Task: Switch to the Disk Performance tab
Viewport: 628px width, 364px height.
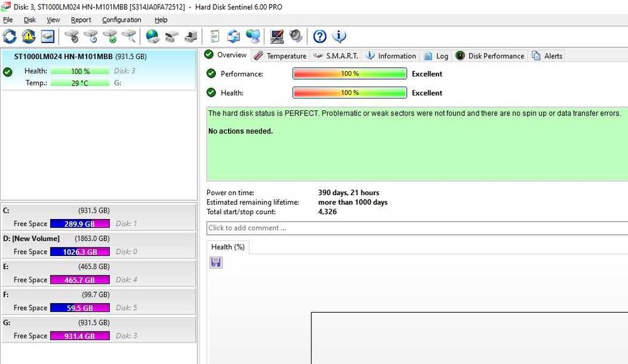Action: 490,56
